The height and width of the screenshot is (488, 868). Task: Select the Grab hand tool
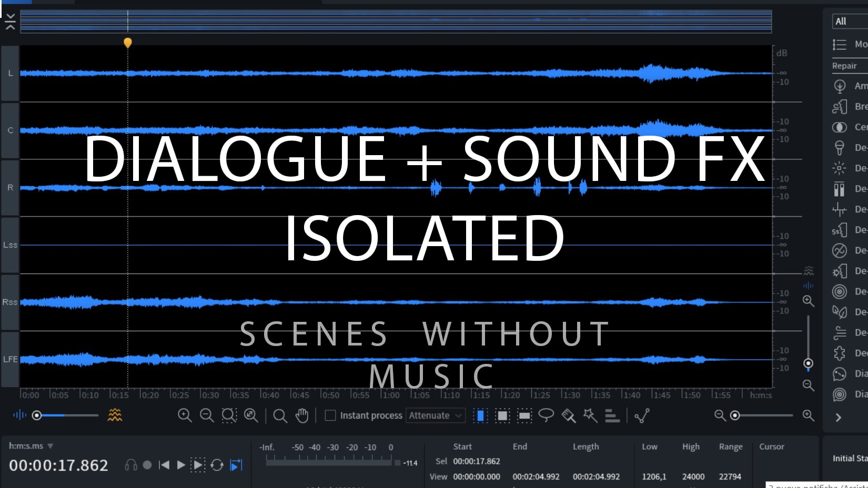coord(302,415)
